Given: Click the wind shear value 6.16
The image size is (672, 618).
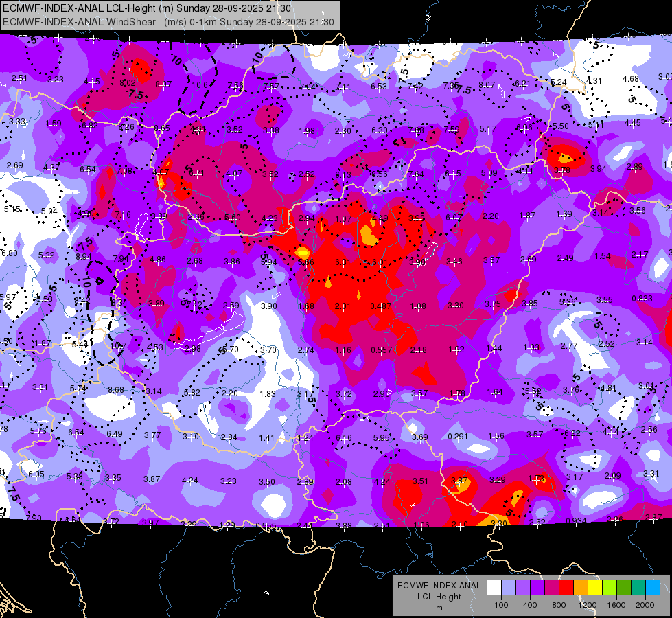Looking at the screenshot, I should [x=344, y=438].
